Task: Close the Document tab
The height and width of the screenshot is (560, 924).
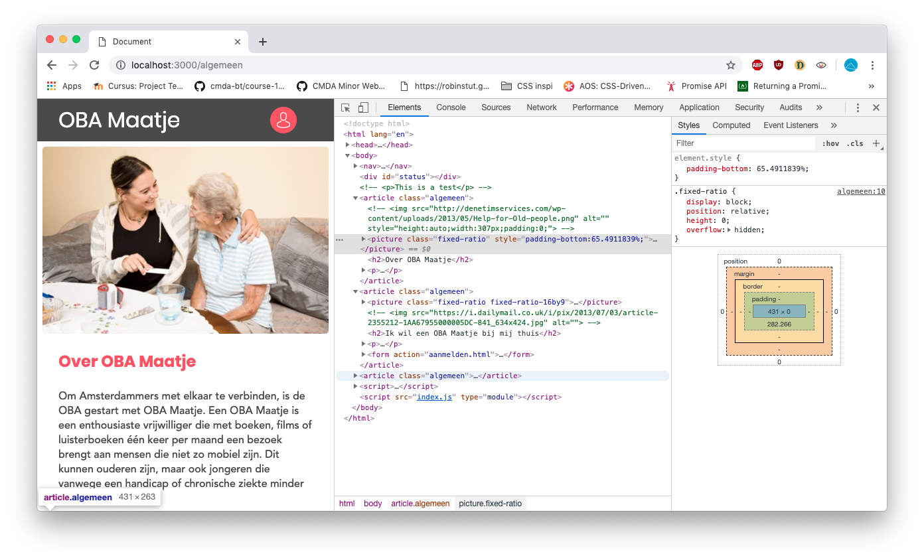Action: pos(238,42)
